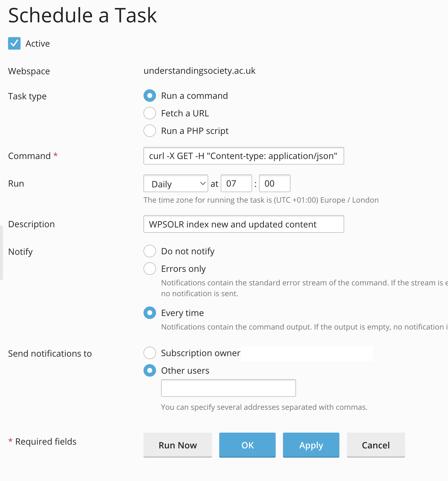Viewport: 448px width, 481px height.
Task: Click the Other users email address field
Action: click(x=228, y=388)
